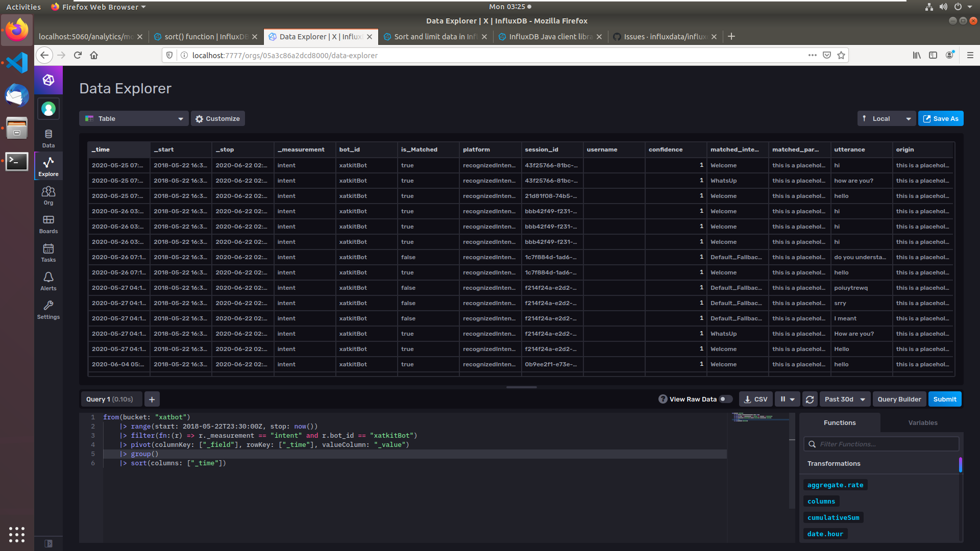
Task: Click the View Raw Data help icon
Action: [x=663, y=399]
